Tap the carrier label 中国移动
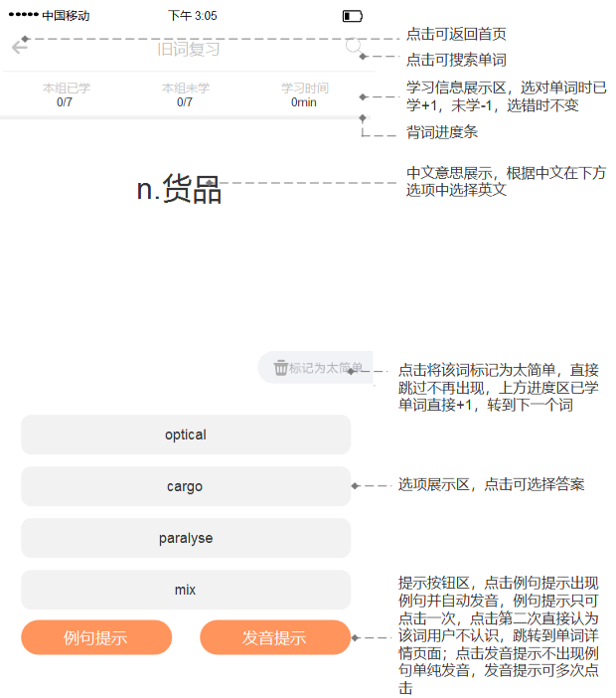 point(66,16)
